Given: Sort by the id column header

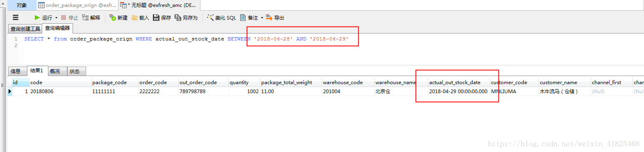Looking at the screenshot, I should coord(20,82).
